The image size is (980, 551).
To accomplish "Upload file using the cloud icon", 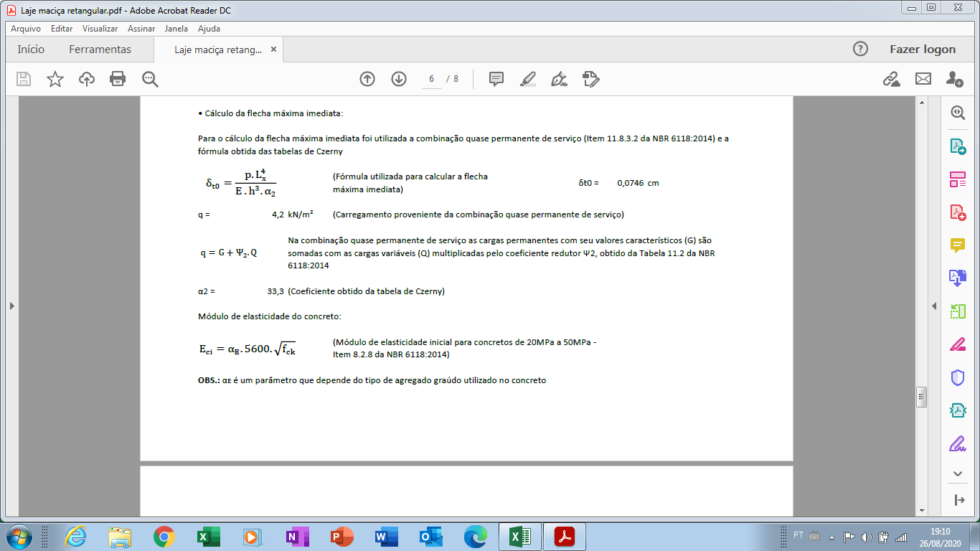I will (x=87, y=79).
